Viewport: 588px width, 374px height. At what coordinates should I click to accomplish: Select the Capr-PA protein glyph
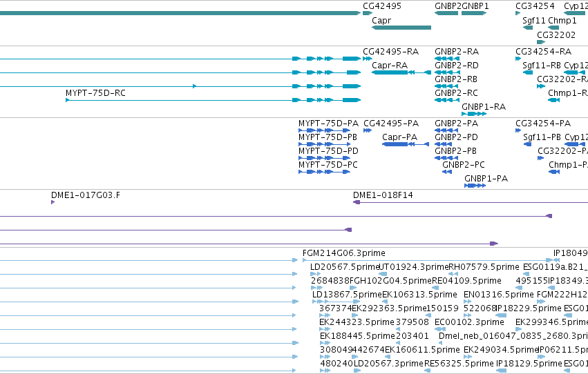pyautogui.click(x=406, y=144)
